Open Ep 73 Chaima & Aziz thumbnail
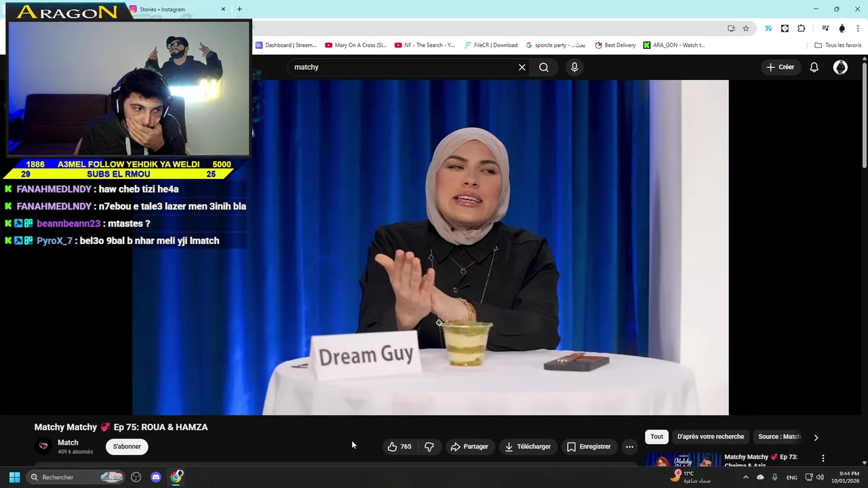The height and width of the screenshot is (488, 868). point(682,460)
